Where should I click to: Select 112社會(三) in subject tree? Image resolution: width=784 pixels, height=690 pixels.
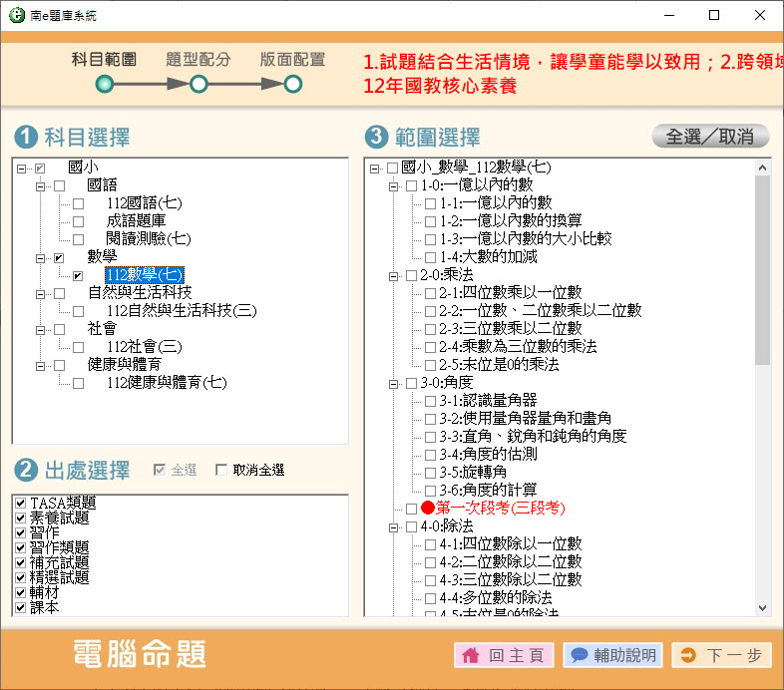tap(144, 347)
